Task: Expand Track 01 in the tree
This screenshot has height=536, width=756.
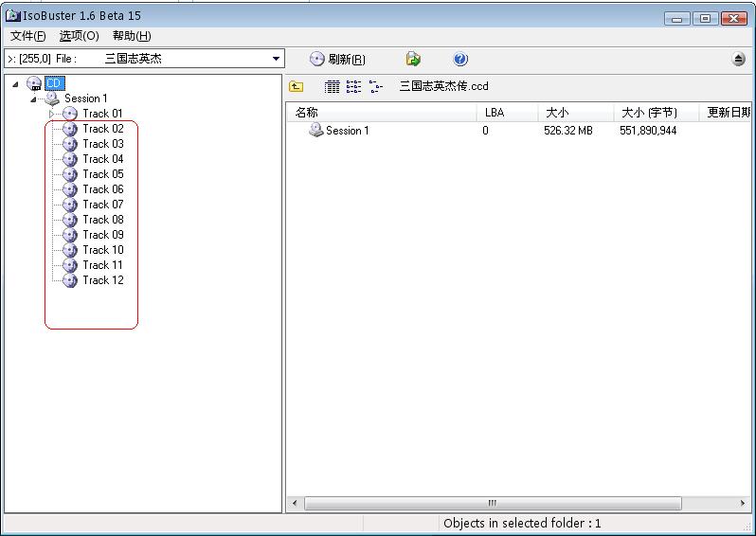Action: pos(52,114)
